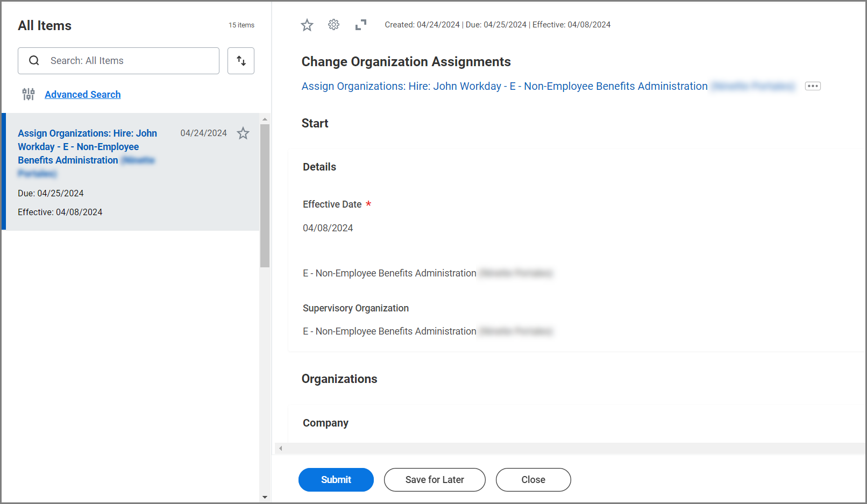Image resolution: width=867 pixels, height=504 pixels.
Task: Click the 04/24/2024 date on inbox item
Action: tap(203, 133)
